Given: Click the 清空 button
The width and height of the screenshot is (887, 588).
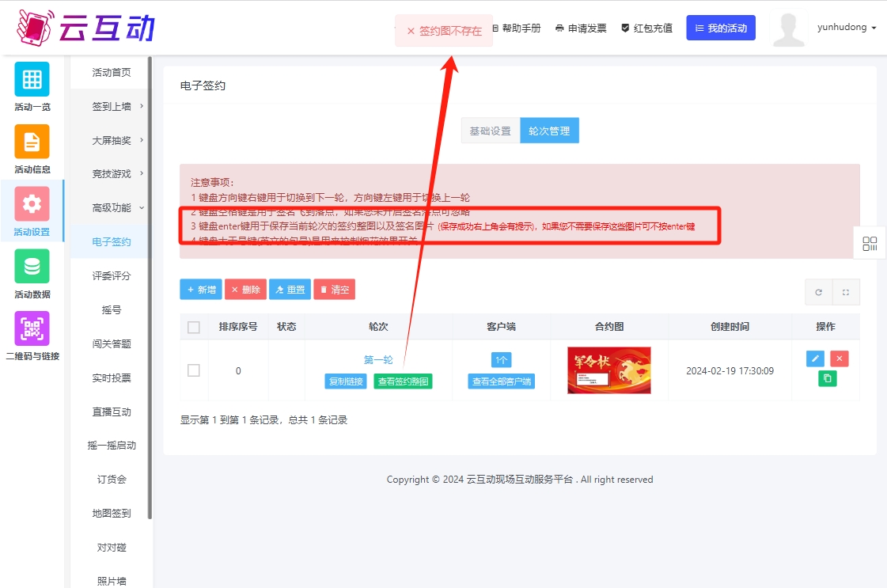Looking at the screenshot, I should point(335,289).
